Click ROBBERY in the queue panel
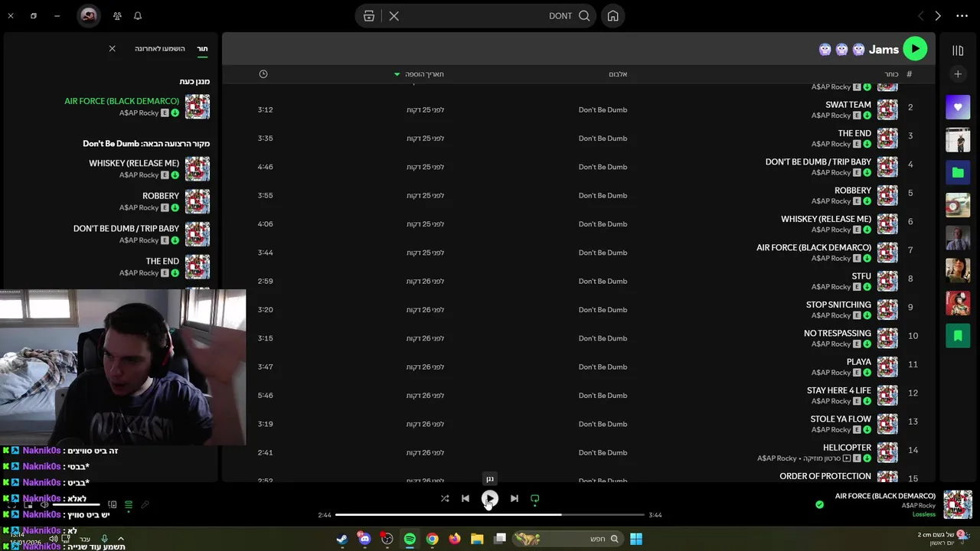 [161, 196]
